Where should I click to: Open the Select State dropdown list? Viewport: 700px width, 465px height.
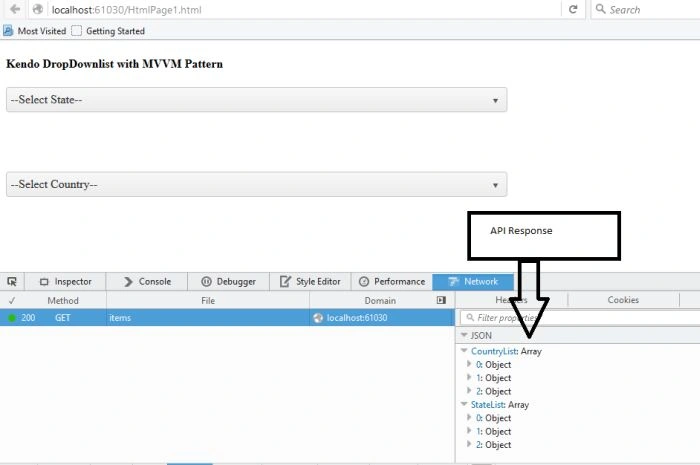[x=257, y=100]
